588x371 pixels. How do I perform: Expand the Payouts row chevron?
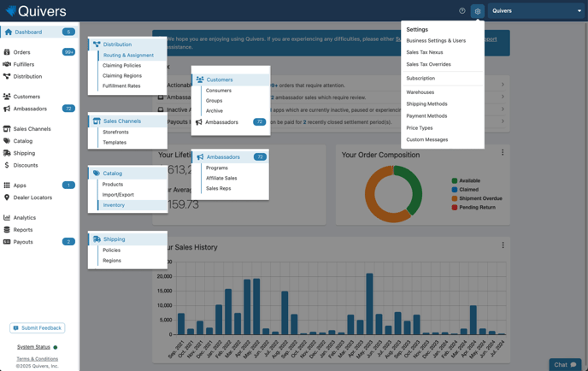tap(503, 121)
